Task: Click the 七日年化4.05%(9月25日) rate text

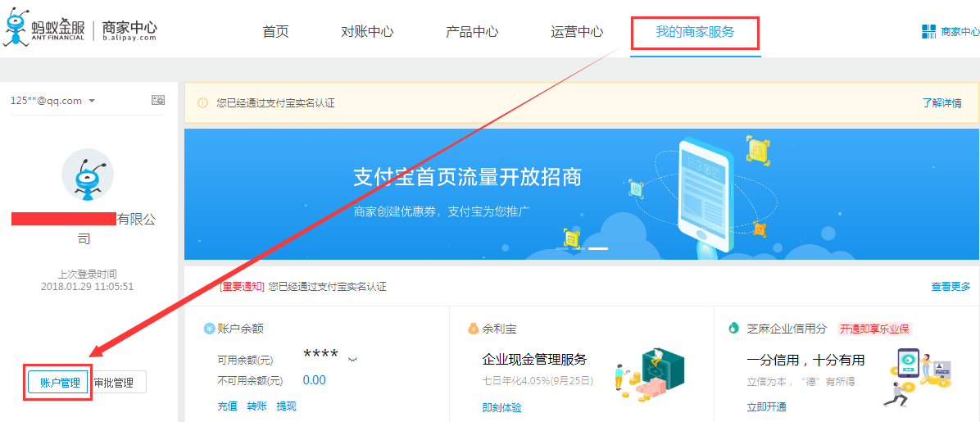Action: pyautogui.click(x=538, y=380)
